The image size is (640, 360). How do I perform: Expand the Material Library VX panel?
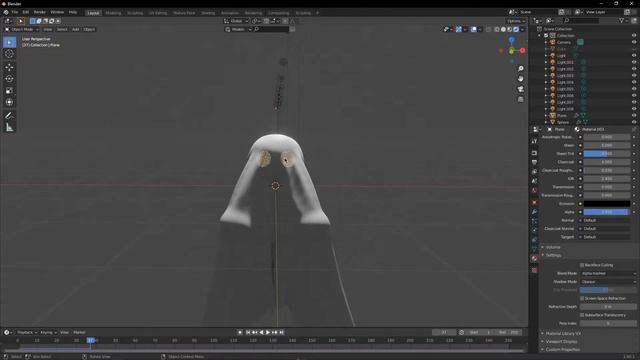tap(563, 333)
